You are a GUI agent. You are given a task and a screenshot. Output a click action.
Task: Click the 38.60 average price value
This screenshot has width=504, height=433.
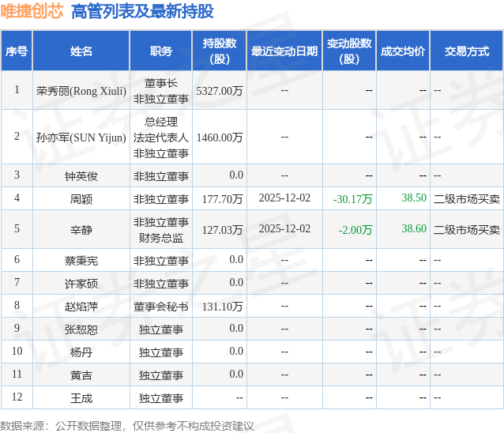(x=414, y=228)
